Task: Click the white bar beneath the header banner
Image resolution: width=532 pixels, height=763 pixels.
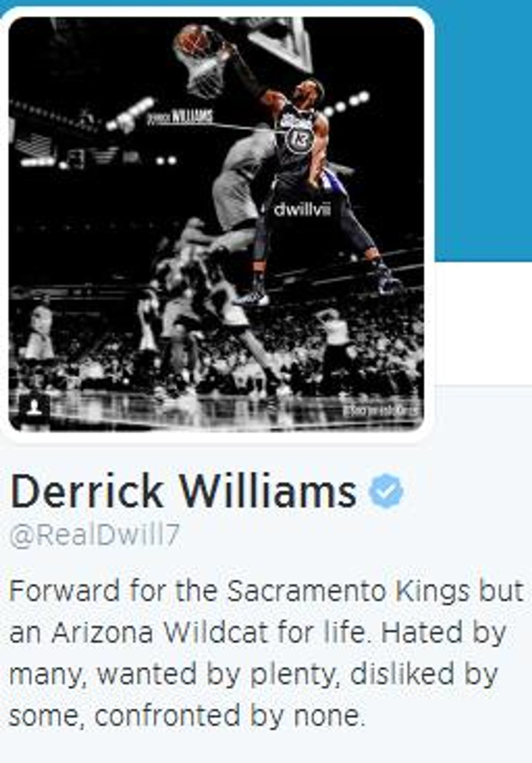Action: pyautogui.click(x=483, y=323)
